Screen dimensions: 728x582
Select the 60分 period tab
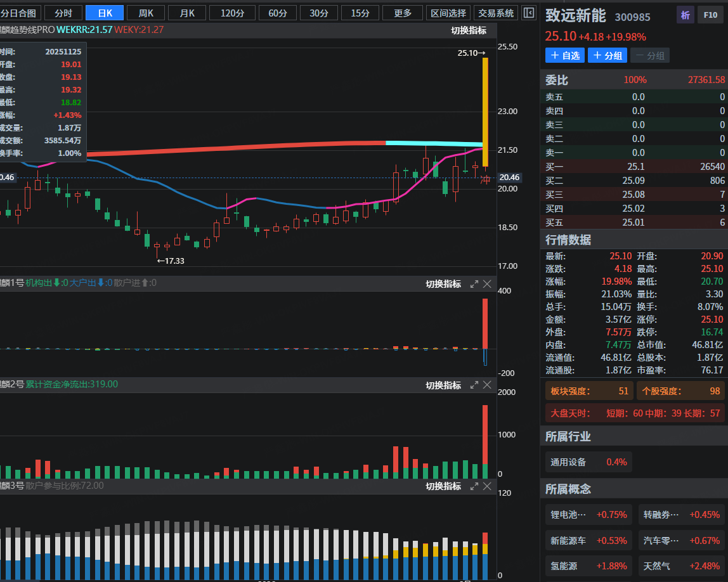(x=278, y=13)
